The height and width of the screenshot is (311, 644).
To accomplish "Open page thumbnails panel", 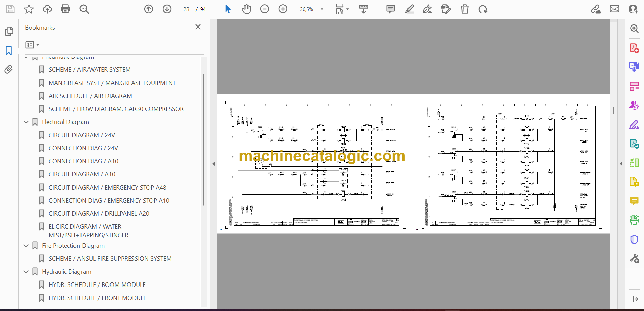I will [x=9, y=31].
